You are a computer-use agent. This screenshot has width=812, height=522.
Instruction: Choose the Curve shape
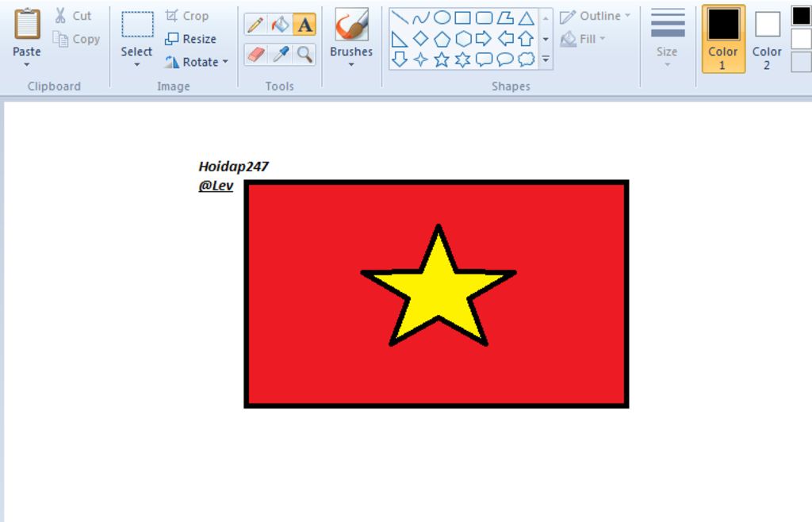420,18
